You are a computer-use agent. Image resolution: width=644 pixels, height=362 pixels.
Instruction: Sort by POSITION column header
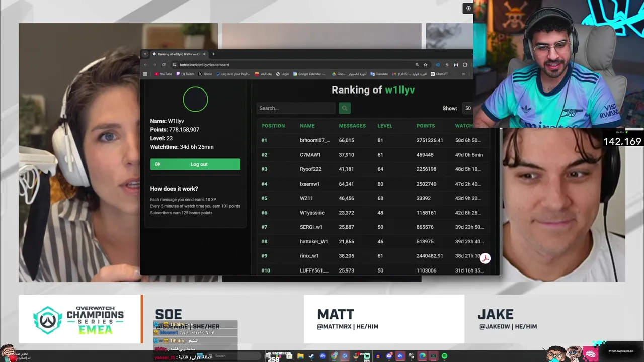pyautogui.click(x=273, y=126)
